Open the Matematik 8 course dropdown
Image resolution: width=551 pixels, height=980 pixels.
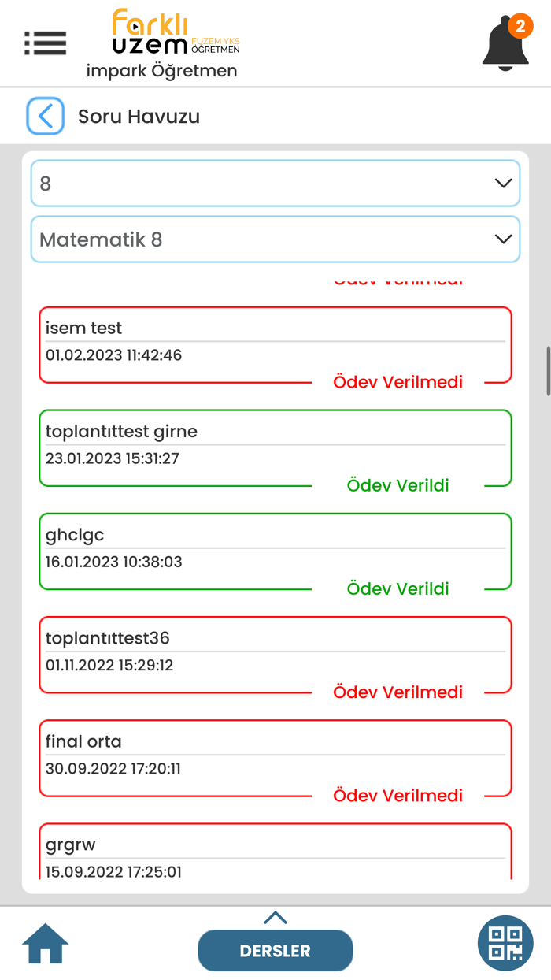(275, 239)
